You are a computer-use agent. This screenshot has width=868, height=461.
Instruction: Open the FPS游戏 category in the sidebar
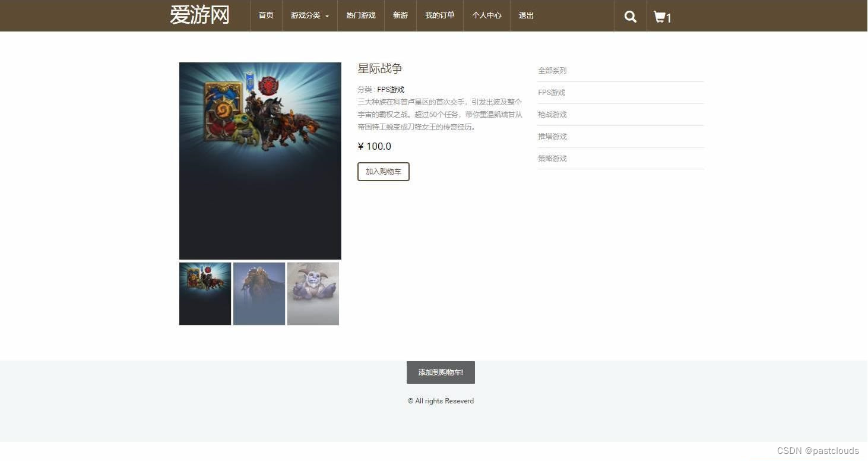(x=551, y=92)
